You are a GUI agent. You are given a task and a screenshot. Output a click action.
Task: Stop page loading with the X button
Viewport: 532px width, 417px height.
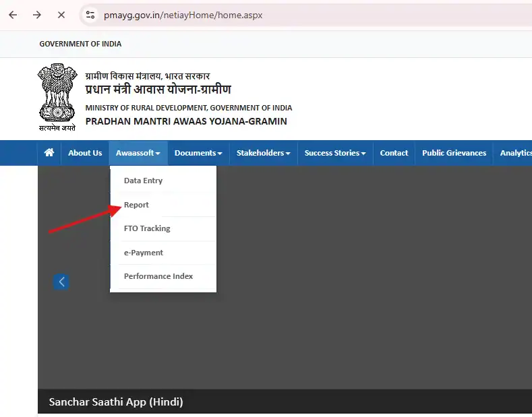click(61, 15)
